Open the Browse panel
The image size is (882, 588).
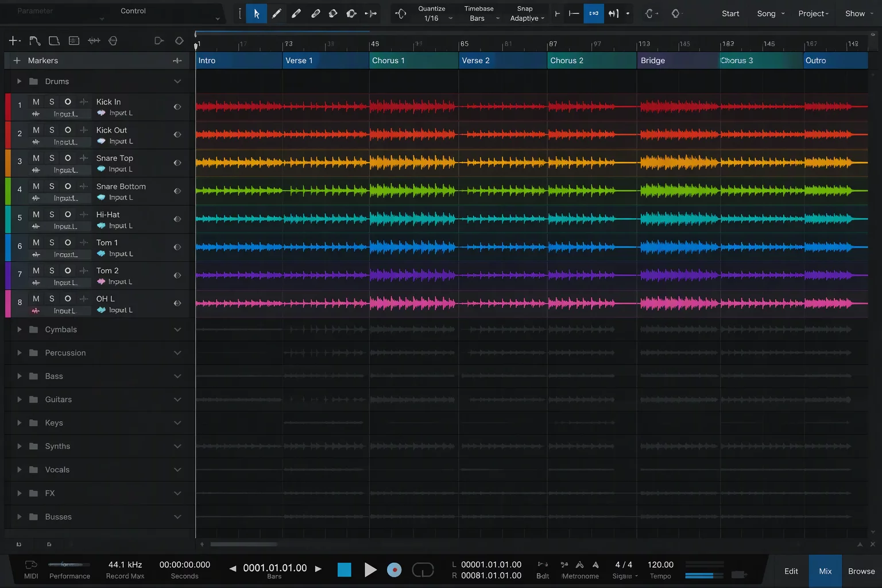861,571
